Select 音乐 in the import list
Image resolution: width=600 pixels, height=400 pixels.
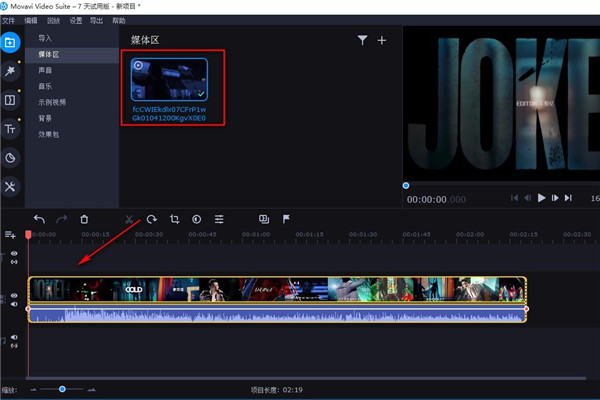click(x=45, y=86)
